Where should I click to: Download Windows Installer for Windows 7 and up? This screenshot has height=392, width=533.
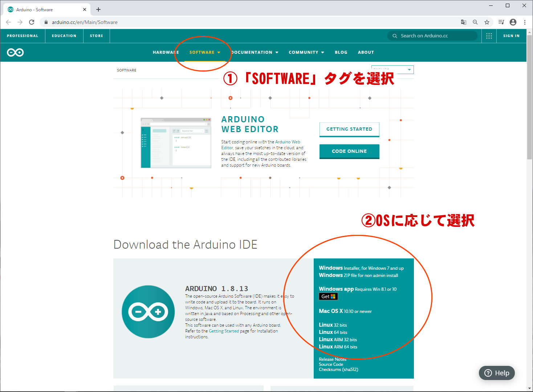361,268
